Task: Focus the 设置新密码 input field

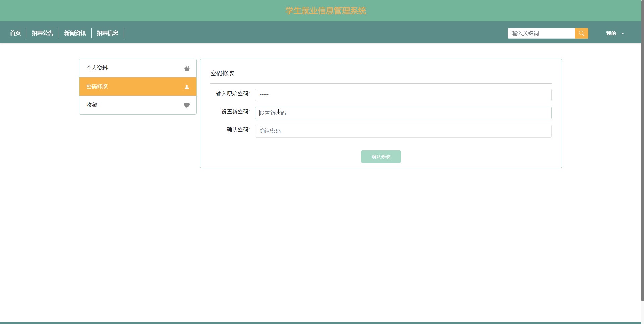Action: click(x=403, y=113)
